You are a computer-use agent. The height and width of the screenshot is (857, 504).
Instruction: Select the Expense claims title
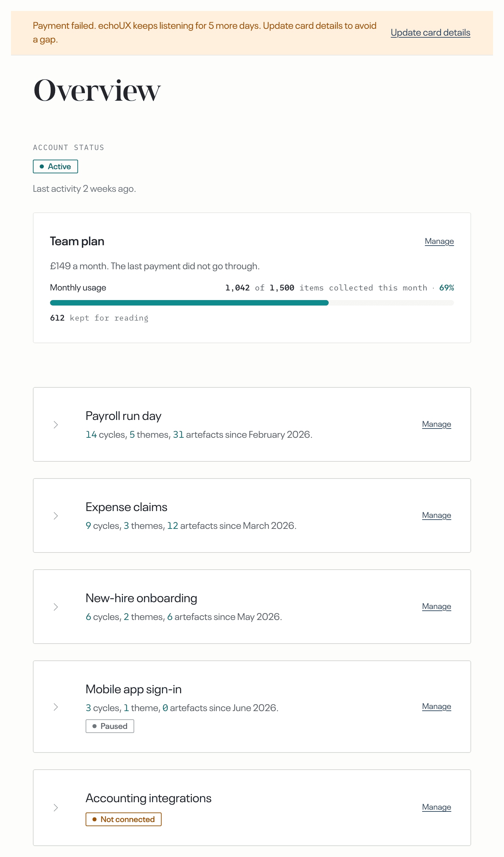126,507
